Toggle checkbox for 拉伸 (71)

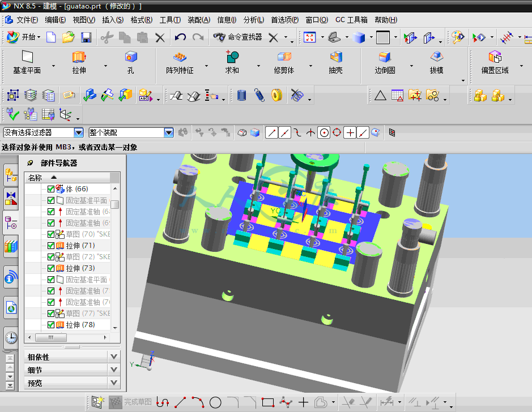coord(51,246)
